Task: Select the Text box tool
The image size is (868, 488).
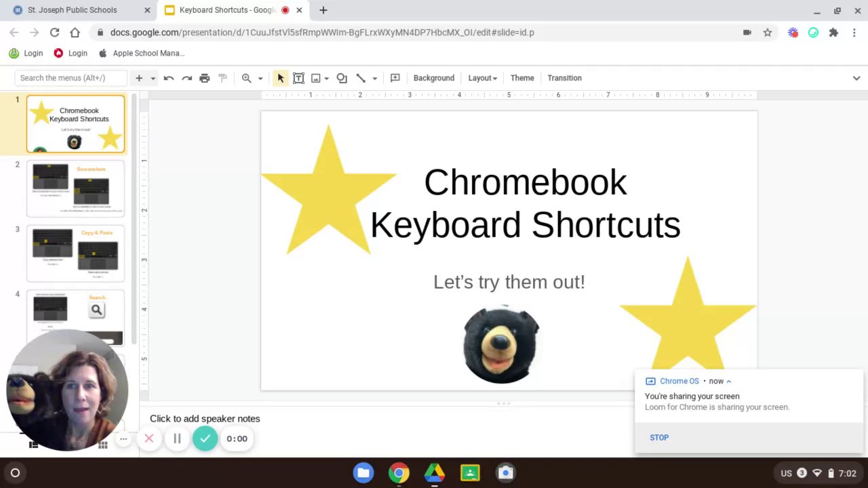Action: 298,78
